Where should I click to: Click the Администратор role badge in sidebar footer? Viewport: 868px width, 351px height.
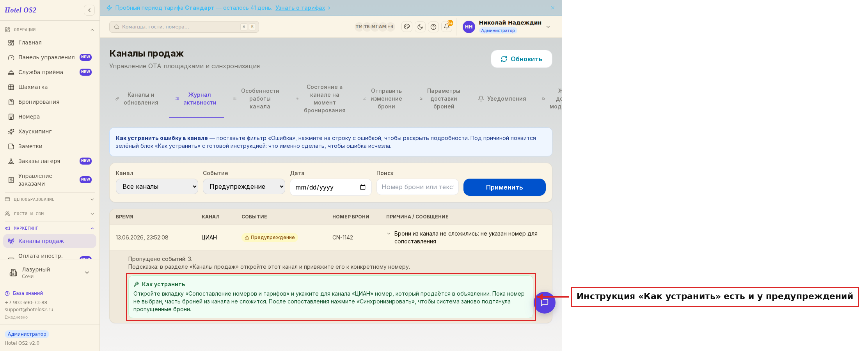27,334
